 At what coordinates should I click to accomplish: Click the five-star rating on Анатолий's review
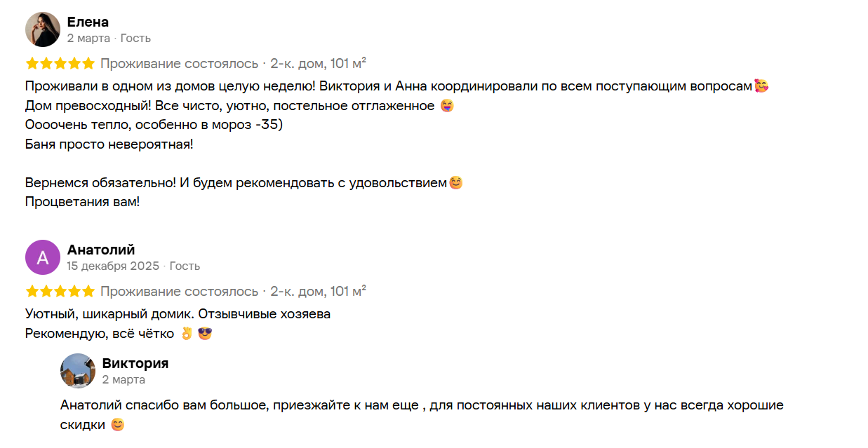[60, 292]
